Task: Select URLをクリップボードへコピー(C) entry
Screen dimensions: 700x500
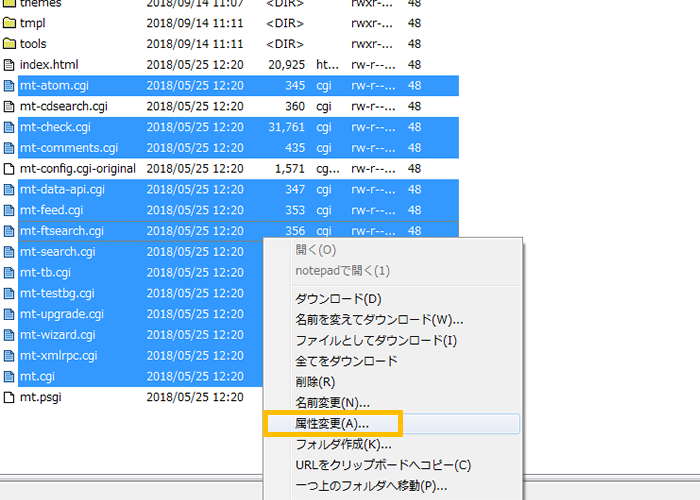Action: tap(383, 465)
